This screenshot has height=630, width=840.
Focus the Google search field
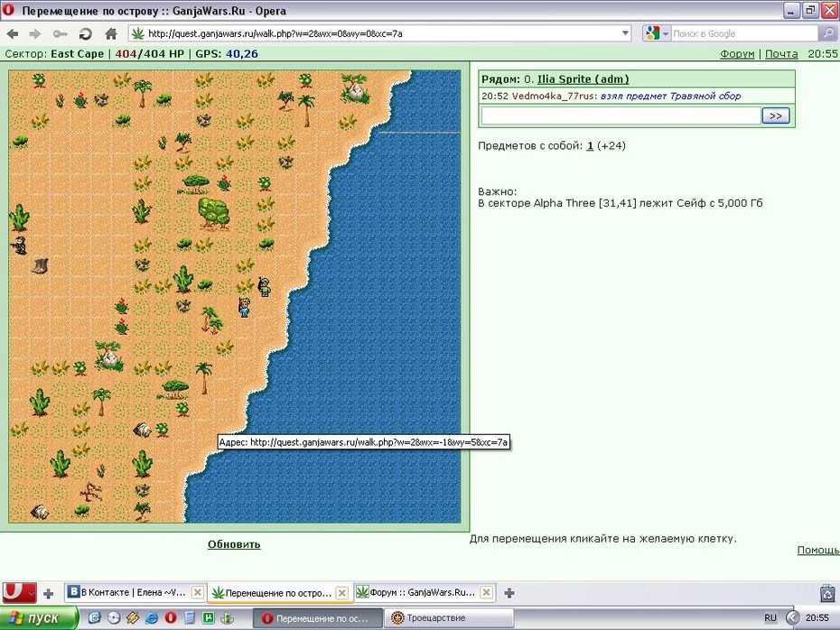coord(744,33)
